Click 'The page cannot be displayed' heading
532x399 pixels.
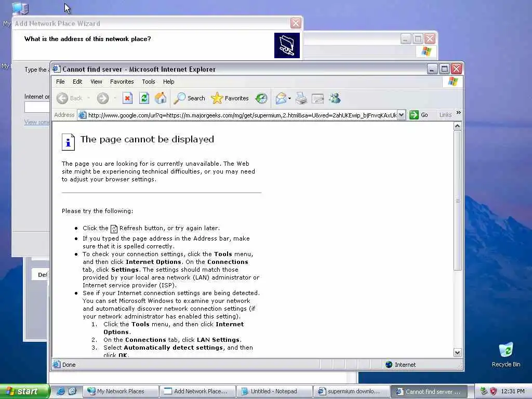pyautogui.click(x=147, y=139)
